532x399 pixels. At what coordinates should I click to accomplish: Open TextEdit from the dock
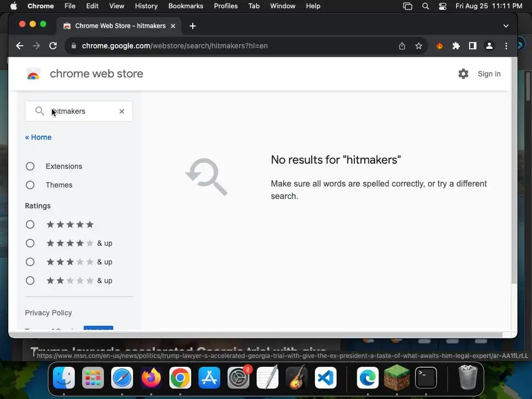tap(268, 378)
